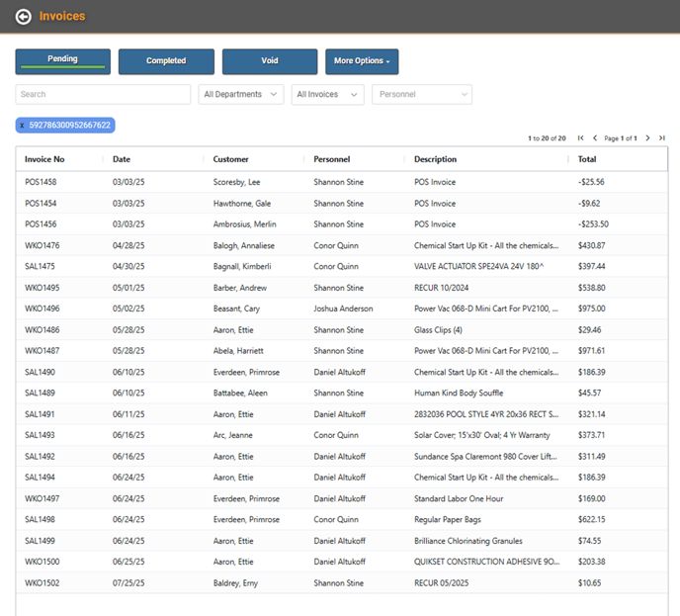Open invoice POS1458

[41, 182]
